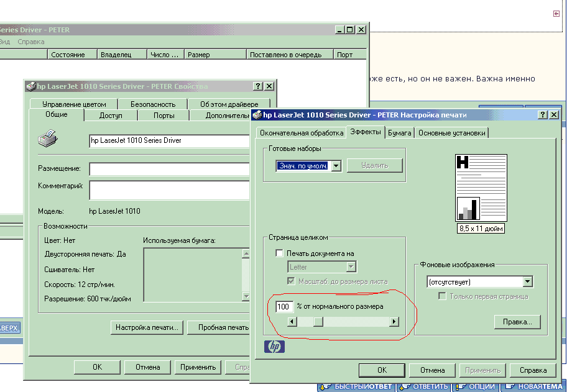Viewport: 572px width, 392px height.
Task: Click OK in the Свойства window
Action: coord(98,367)
